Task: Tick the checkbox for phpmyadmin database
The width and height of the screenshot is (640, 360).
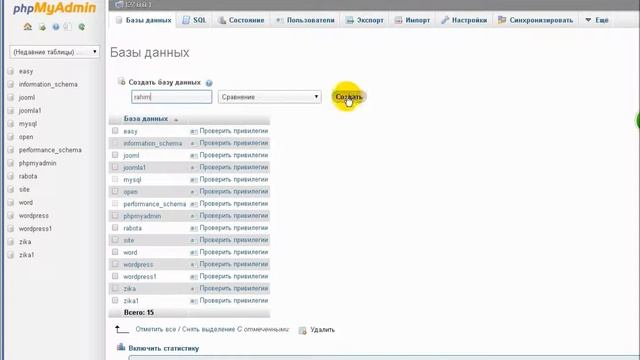Action: 115,216
